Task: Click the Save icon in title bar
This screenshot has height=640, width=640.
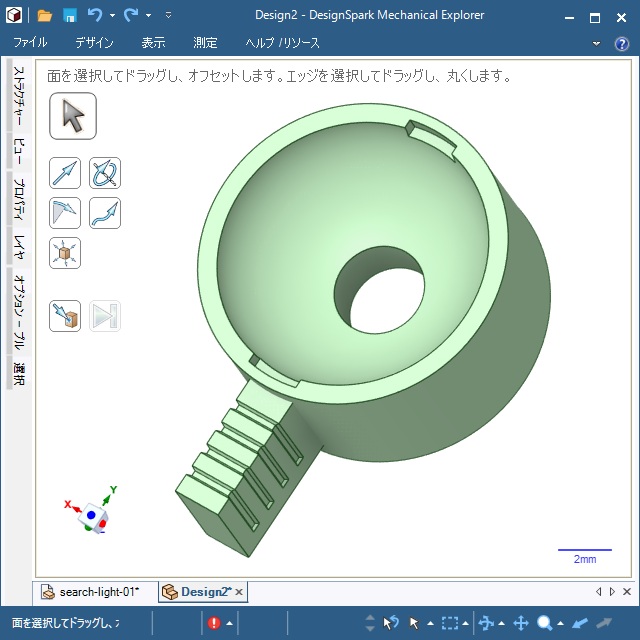Action: tap(70, 16)
